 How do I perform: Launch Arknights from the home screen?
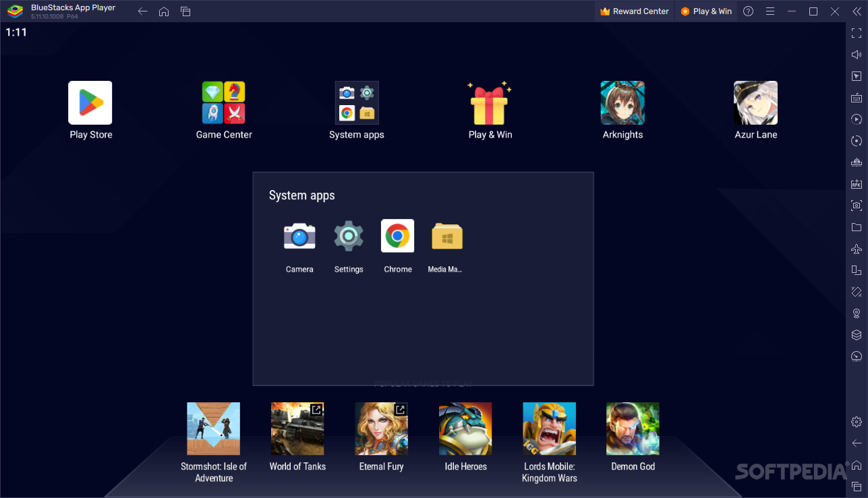623,103
